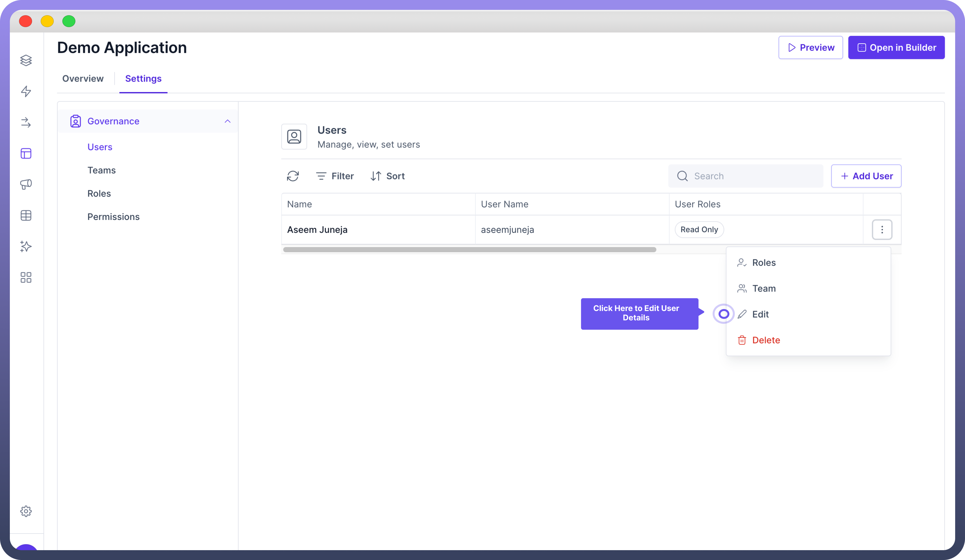Open the Sort options

point(387,176)
